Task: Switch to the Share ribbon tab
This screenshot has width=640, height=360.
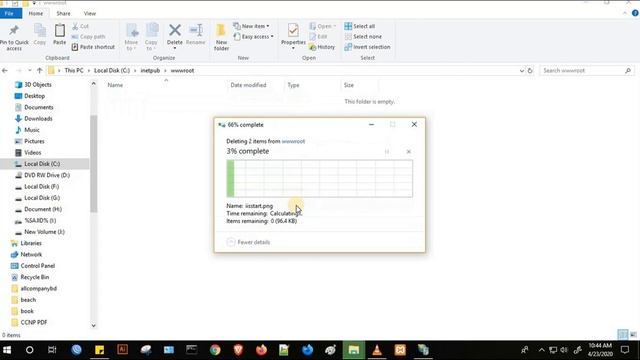Action: (x=63, y=13)
